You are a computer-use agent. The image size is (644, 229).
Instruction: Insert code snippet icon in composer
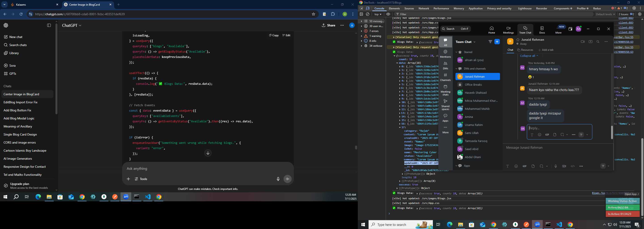coord(572,166)
